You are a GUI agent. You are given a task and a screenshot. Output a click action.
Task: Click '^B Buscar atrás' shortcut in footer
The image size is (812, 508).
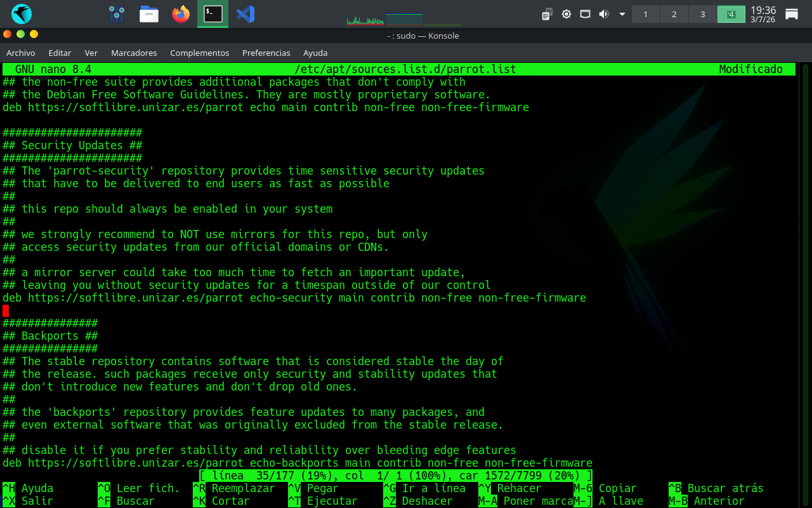[716, 488]
